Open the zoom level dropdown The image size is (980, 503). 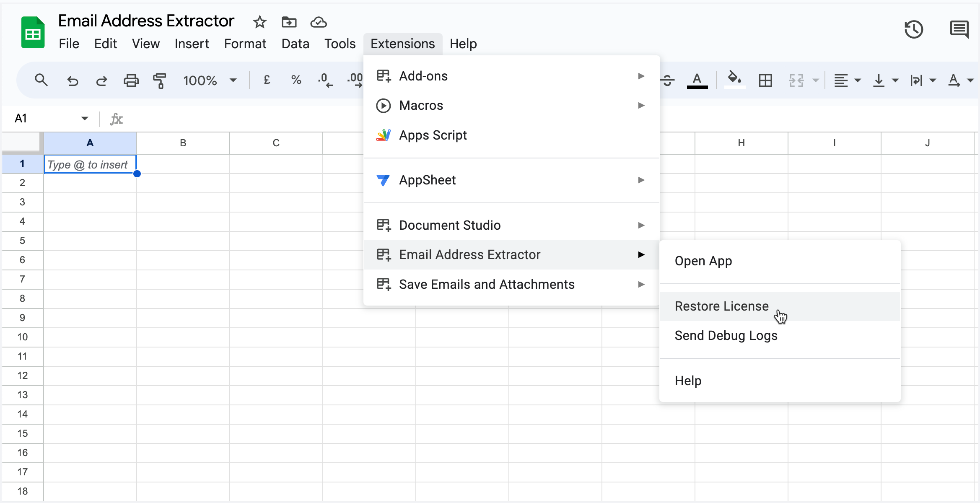pyautogui.click(x=209, y=80)
